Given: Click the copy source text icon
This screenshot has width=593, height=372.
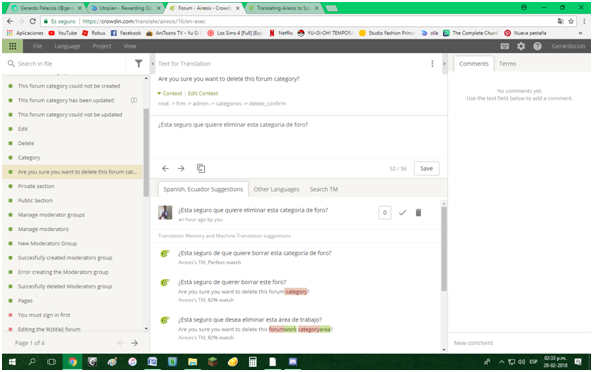Looking at the screenshot, I should (x=201, y=169).
